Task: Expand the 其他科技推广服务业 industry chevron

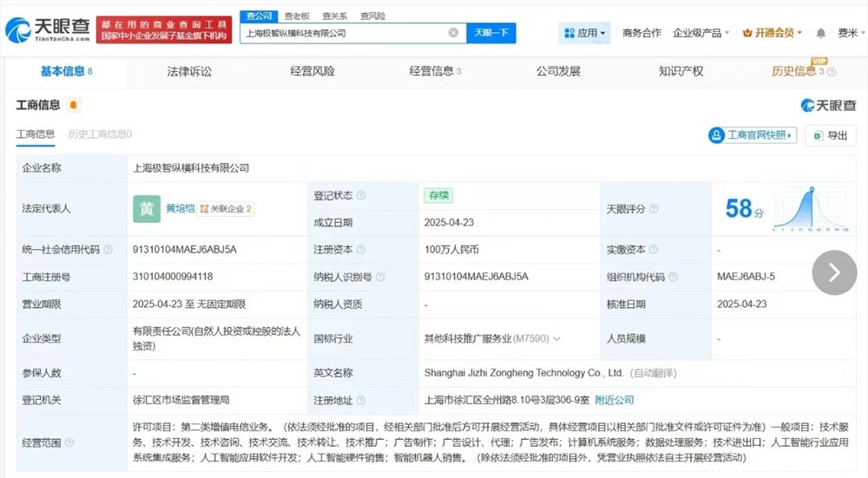Action: pyautogui.click(x=556, y=338)
